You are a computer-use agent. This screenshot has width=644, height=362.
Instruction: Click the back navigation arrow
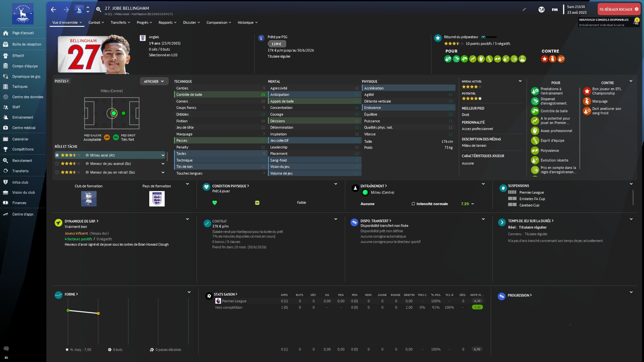(53, 10)
